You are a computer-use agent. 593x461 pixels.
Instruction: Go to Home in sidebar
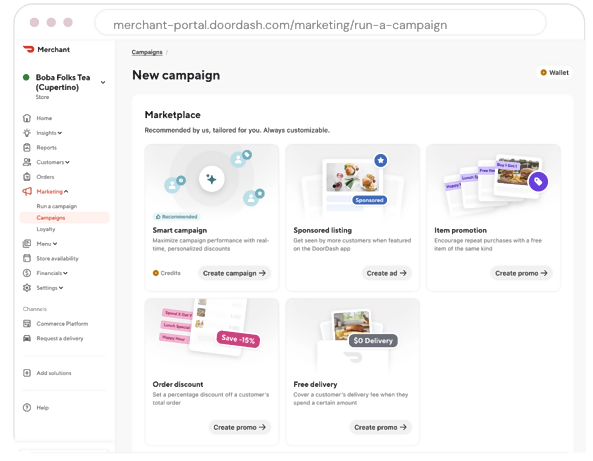(x=44, y=118)
